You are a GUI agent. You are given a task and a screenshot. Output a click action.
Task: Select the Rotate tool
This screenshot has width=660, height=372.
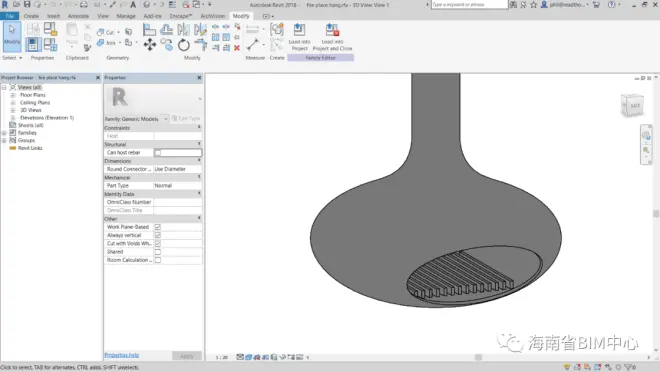pyautogui.click(x=184, y=45)
